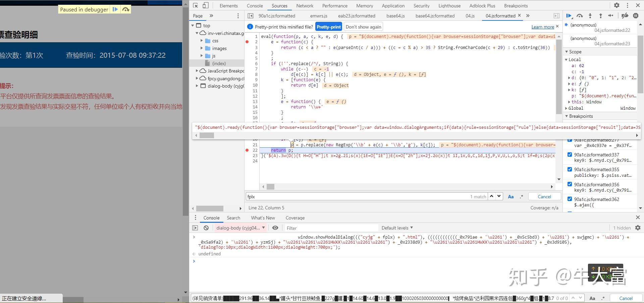Switch to the Network tab
The height and width of the screenshot is (303, 644).
coord(305,6)
